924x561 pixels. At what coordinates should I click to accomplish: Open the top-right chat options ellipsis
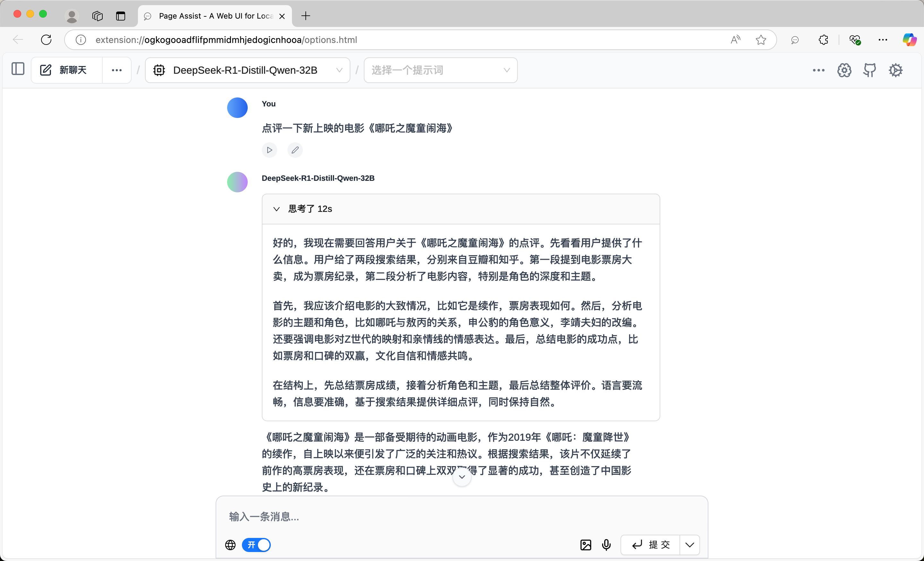(x=818, y=70)
